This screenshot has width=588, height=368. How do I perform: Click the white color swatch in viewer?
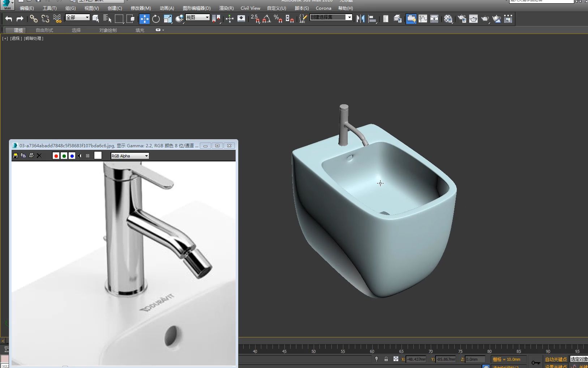[x=98, y=156]
